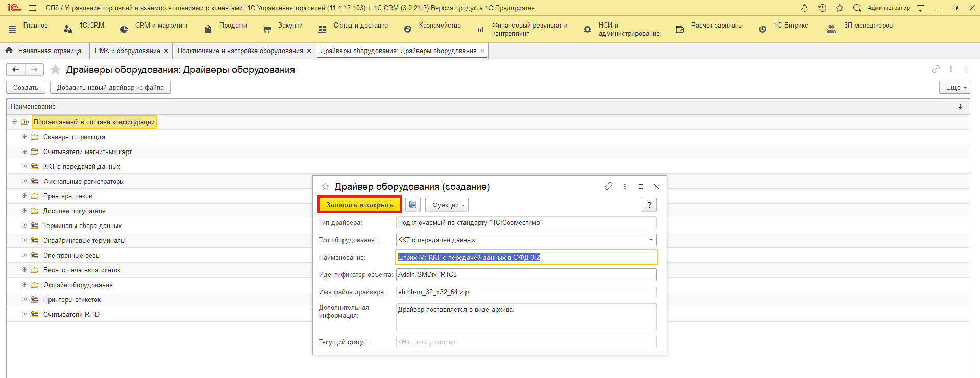Open the Тип оборудования dropdown list
This screenshot has height=378, width=980.
[x=651, y=240]
